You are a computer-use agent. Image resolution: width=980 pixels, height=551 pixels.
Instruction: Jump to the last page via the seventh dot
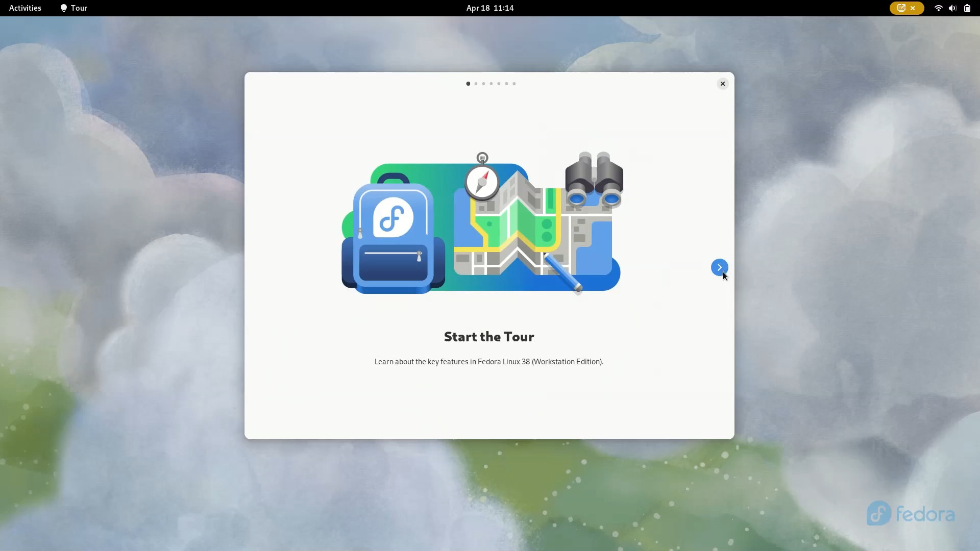point(514,84)
